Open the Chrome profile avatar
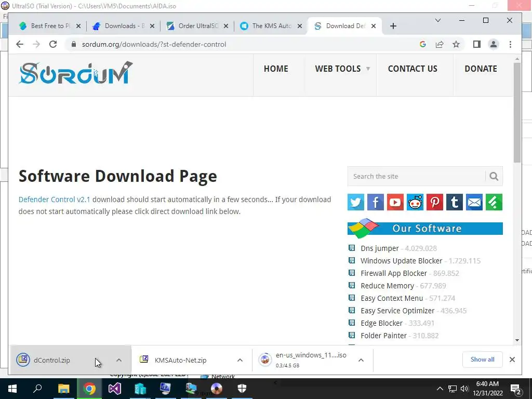Image resolution: width=532 pixels, height=399 pixels. pos(494,44)
